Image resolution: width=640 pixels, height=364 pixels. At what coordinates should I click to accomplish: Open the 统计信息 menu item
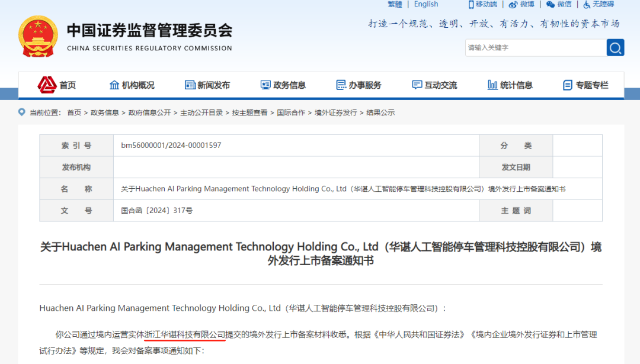pyautogui.click(x=516, y=85)
